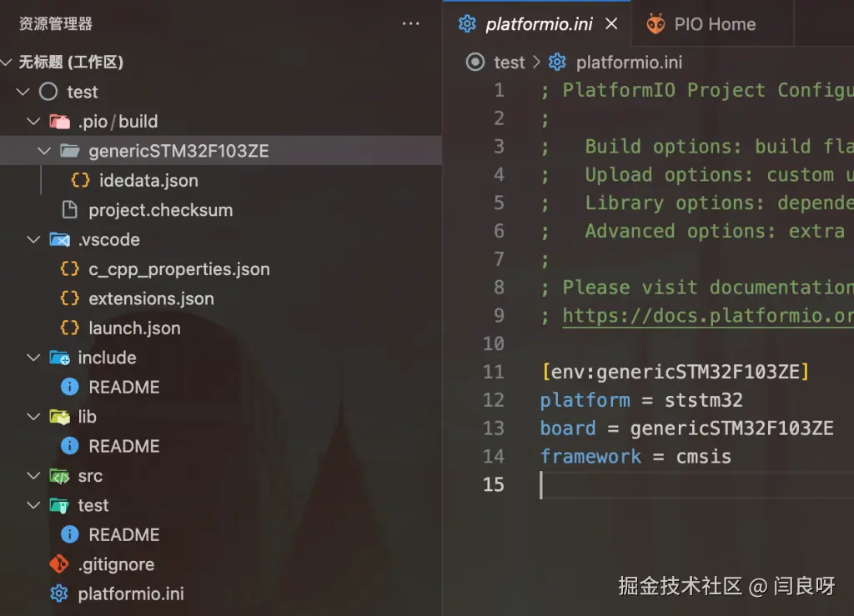Click the lib folder icon
This screenshot has width=854, height=616.
point(59,417)
